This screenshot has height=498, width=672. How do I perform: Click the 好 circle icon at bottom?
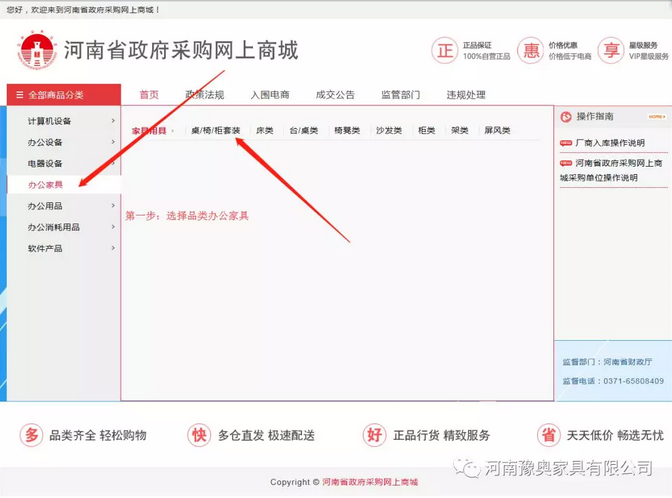[374, 435]
